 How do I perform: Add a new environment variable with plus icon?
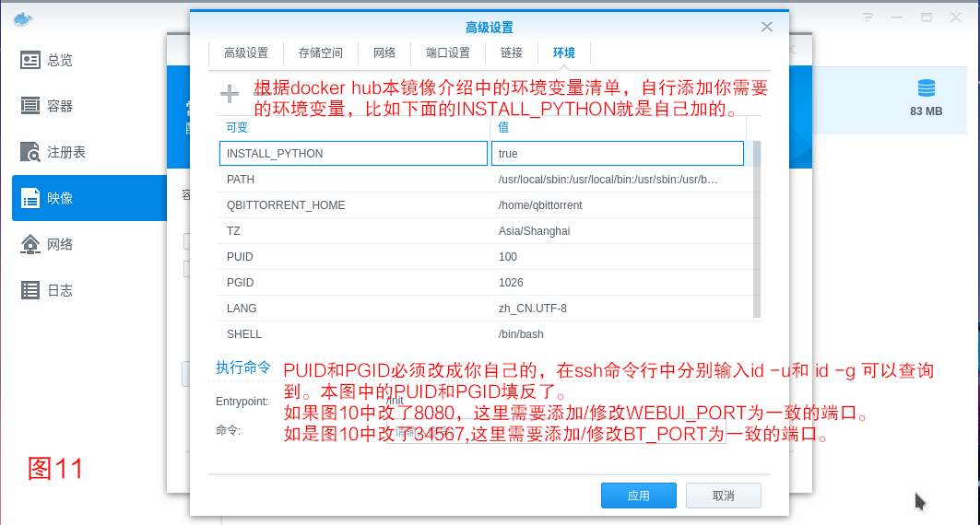pos(230,94)
